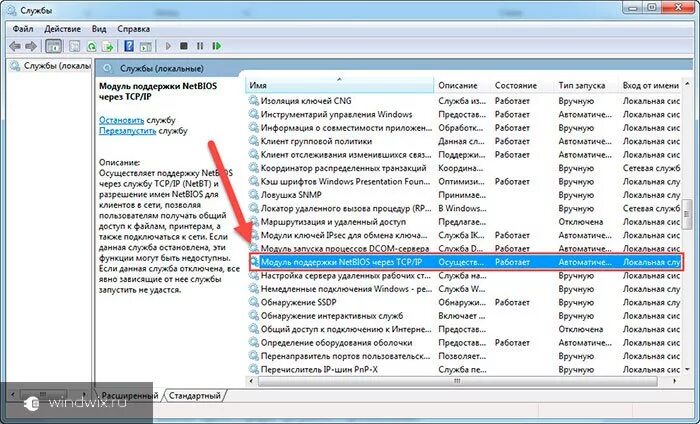Select Перенаправитель портов пользовательского режима service
Screen dimensions: 700x424
[346, 356]
